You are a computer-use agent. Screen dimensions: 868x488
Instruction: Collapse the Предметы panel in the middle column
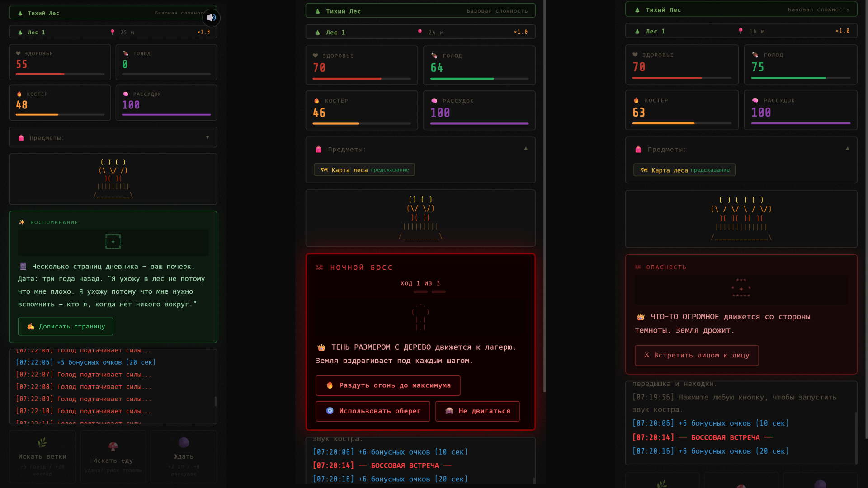click(x=526, y=148)
